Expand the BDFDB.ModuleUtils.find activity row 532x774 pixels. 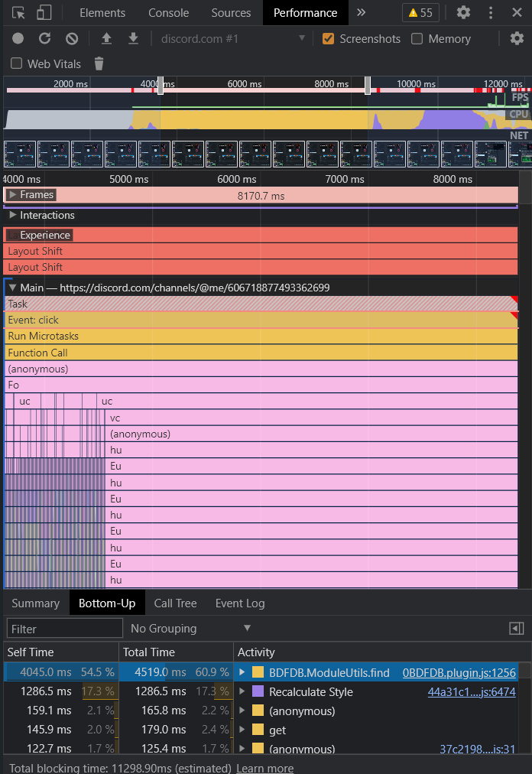point(242,672)
